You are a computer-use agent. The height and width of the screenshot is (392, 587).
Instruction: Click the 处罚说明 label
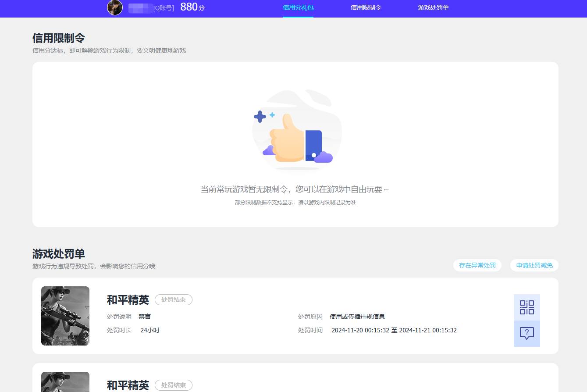pos(119,317)
